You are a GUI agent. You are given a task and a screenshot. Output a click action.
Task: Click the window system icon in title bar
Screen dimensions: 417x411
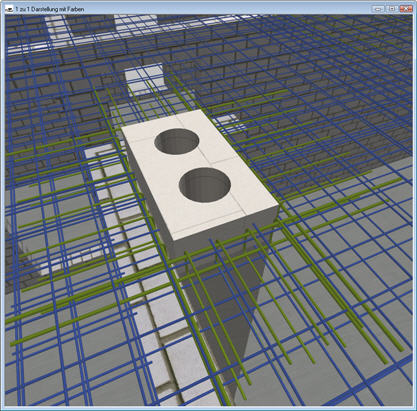pos(9,9)
